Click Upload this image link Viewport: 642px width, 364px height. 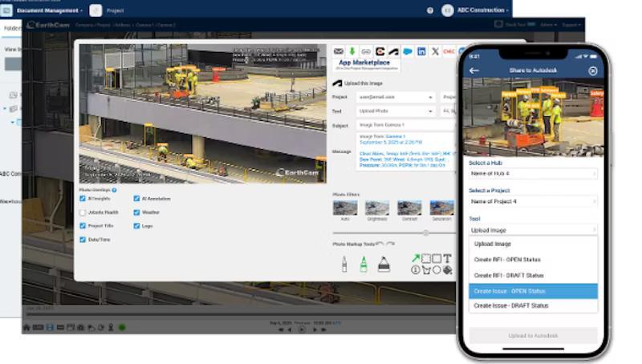click(x=364, y=83)
